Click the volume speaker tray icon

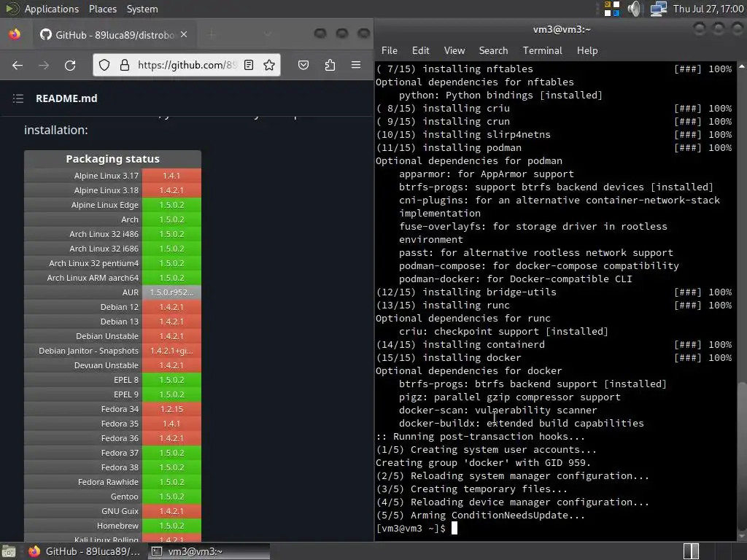click(635, 9)
